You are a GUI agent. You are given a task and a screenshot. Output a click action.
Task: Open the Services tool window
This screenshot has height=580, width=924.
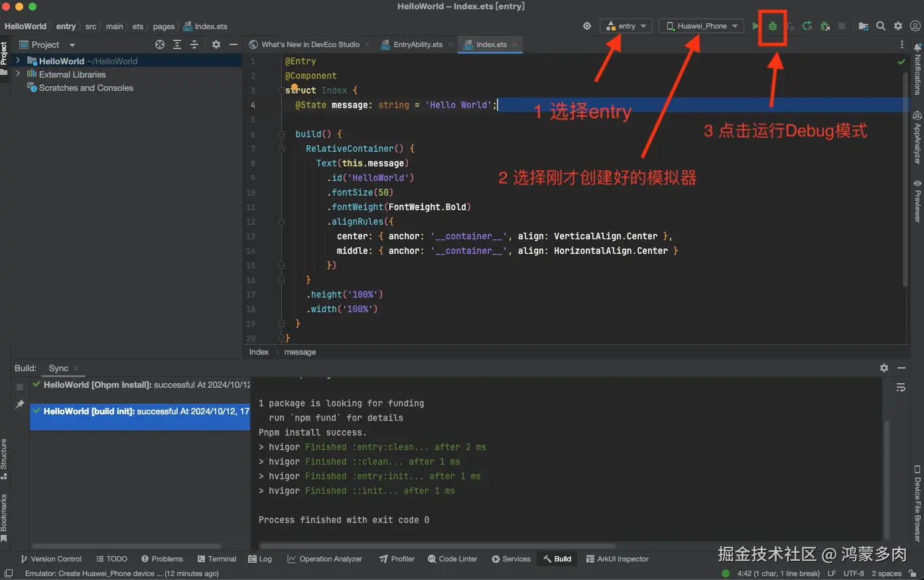pos(511,559)
